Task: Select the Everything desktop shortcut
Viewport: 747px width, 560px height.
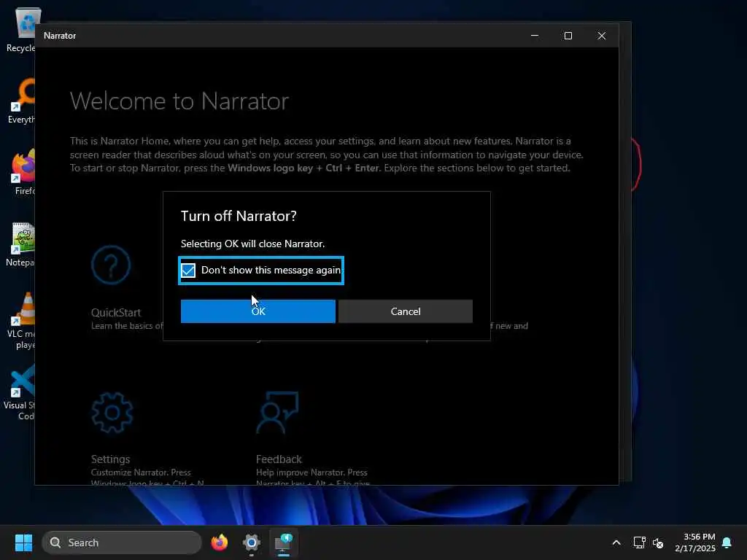Action: pyautogui.click(x=20, y=101)
